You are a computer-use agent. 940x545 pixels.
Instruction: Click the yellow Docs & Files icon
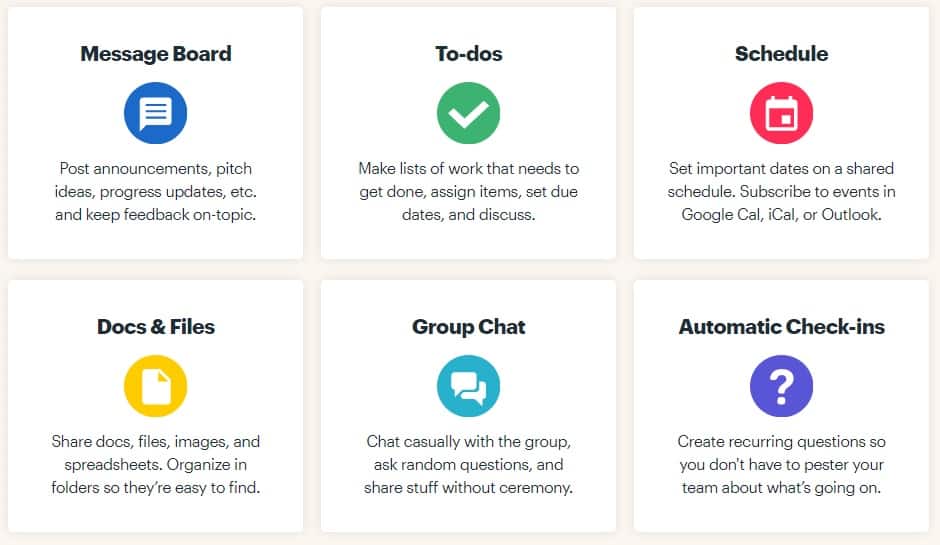155,386
